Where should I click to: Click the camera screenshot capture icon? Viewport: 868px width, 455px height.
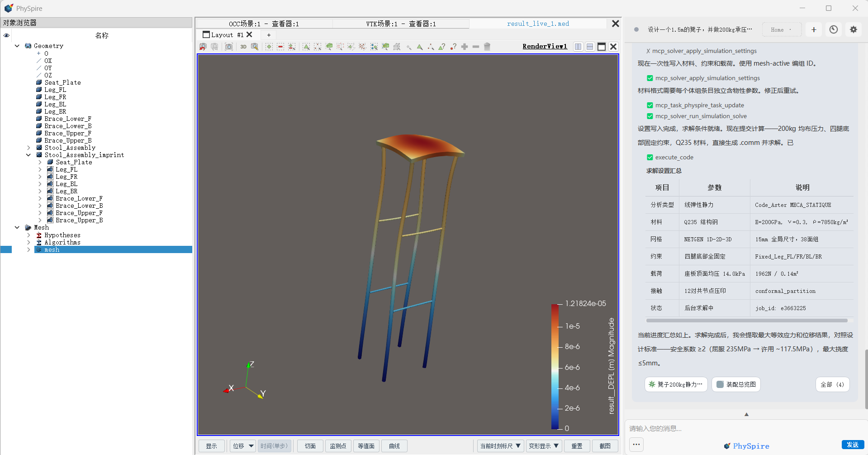[x=229, y=47]
